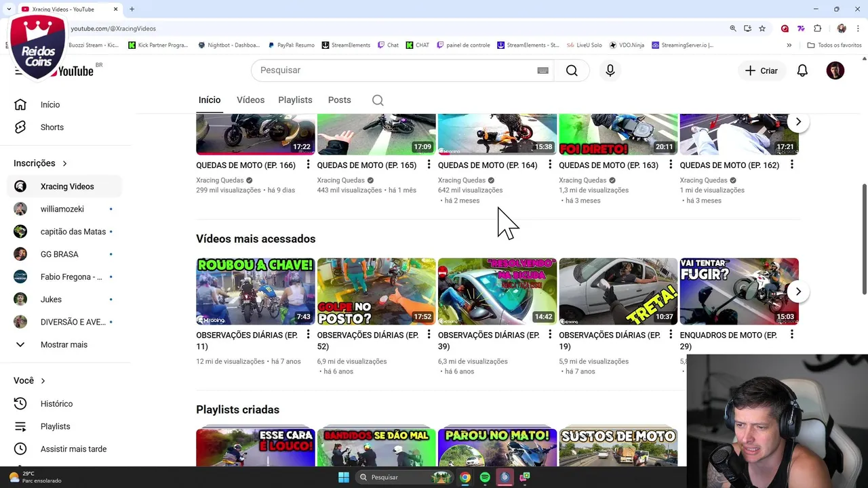Open the Chrome tab search dropdown

(9, 9)
